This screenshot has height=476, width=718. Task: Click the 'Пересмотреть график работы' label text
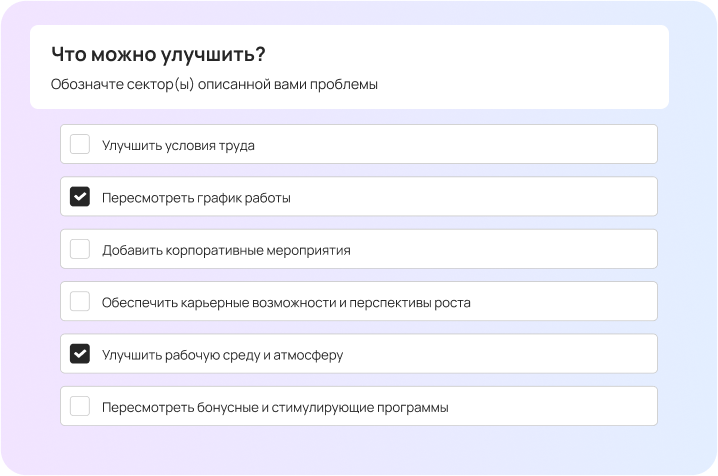point(196,197)
